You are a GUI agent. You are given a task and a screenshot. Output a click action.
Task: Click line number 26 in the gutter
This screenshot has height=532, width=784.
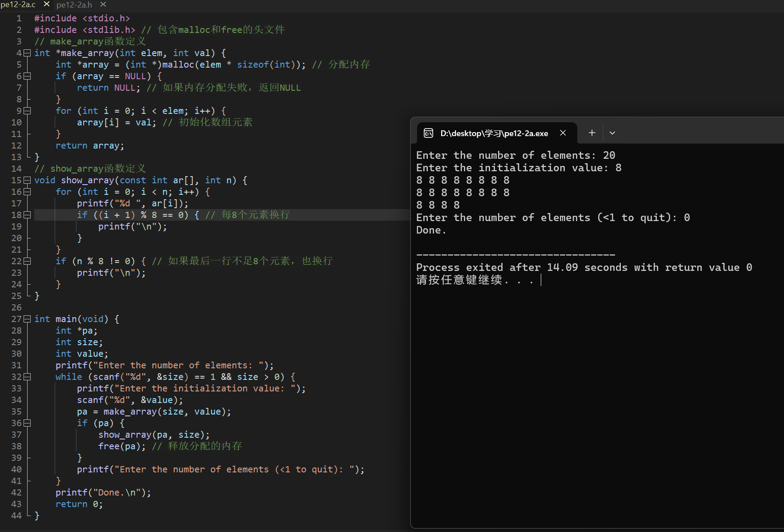click(16, 307)
